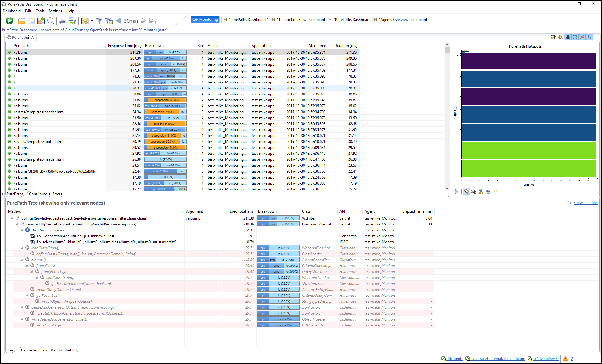Collapse the doFilter tree node
The height and width of the screenshot is (364, 602).
[12, 218]
